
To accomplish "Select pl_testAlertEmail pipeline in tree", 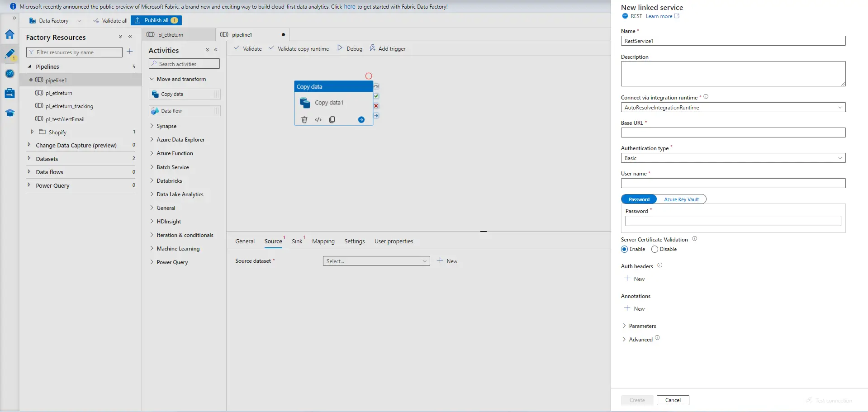I will [65, 119].
